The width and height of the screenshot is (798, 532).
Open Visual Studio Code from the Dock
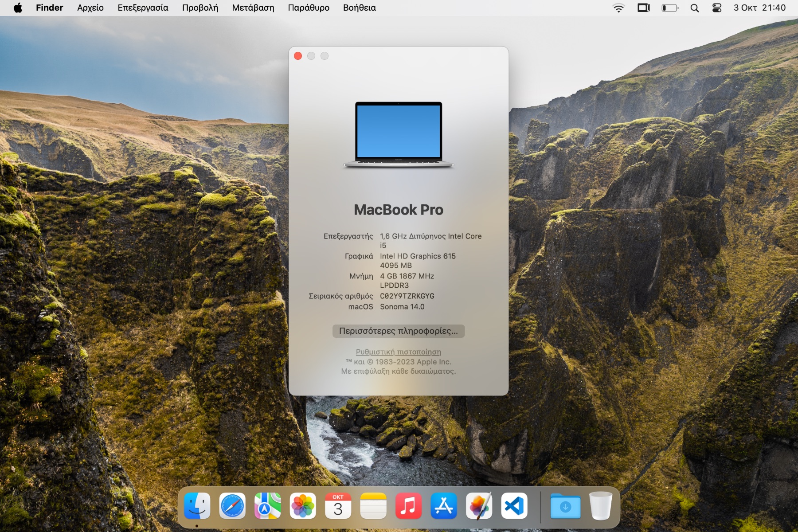point(514,506)
